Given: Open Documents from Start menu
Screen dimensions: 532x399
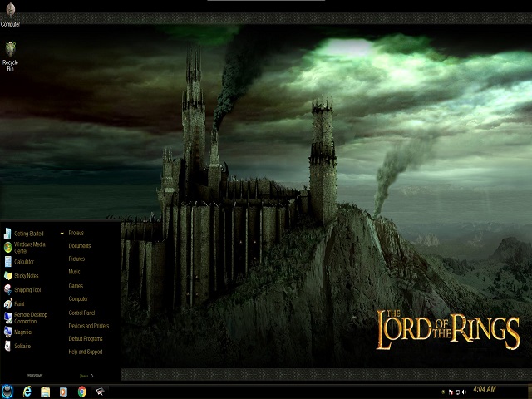Looking at the screenshot, I should point(80,246).
